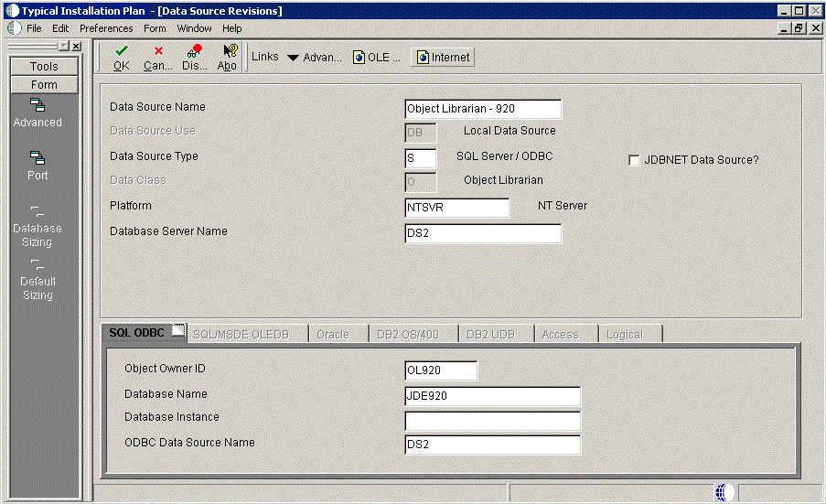Click the Tools sidebar button
This screenshot has width=826, height=504.
[44, 67]
